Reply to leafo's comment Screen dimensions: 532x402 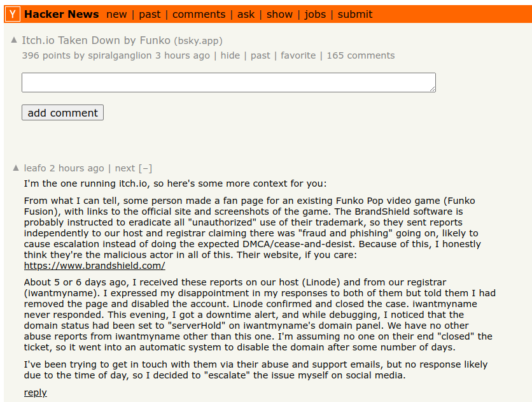tap(36, 392)
